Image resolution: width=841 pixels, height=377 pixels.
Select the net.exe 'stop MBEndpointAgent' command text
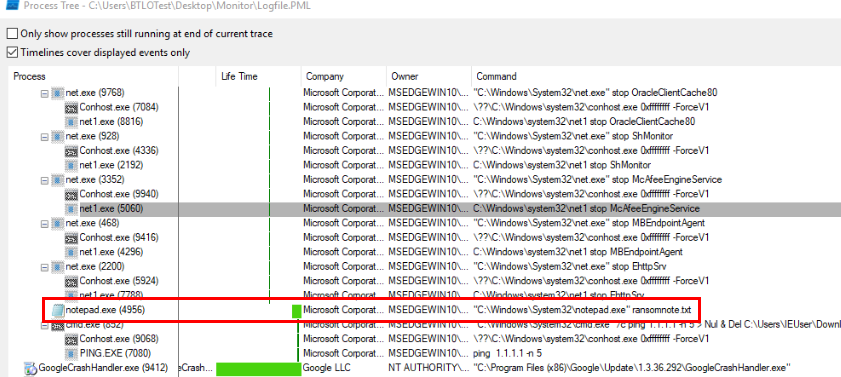pyautogui.click(x=589, y=223)
